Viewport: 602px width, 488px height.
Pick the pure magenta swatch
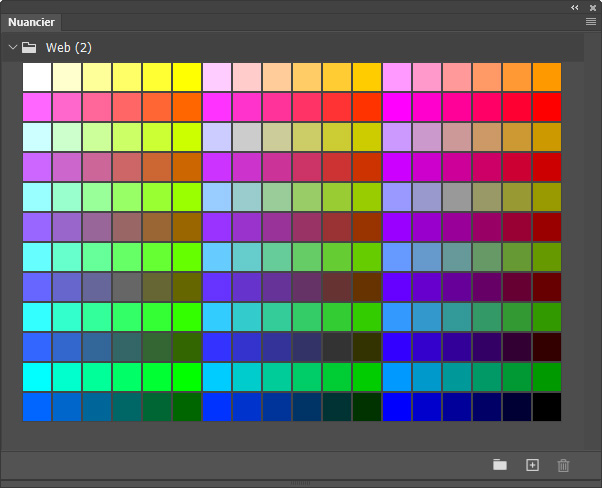[397, 107]
